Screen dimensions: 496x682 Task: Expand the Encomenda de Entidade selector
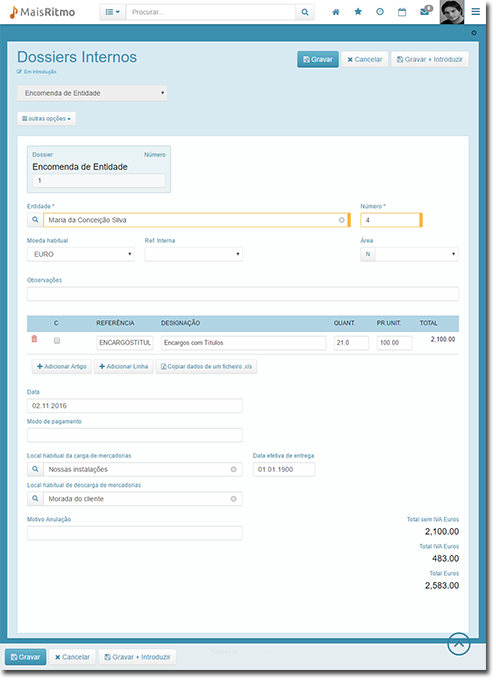click(92, 93)
